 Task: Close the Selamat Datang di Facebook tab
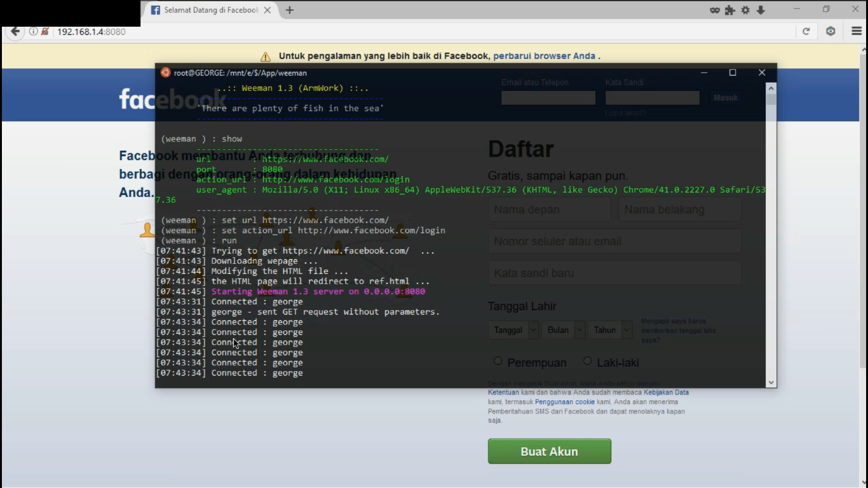268,10
